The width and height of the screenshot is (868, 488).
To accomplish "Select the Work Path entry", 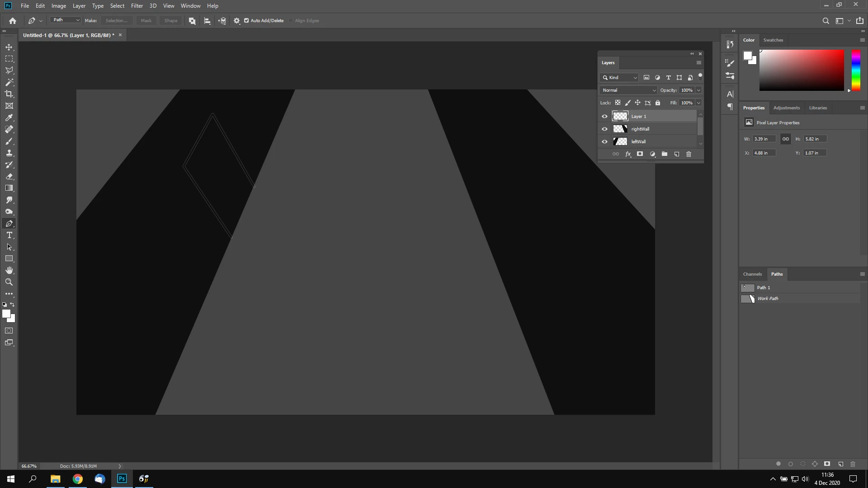I will click(768, 299).
